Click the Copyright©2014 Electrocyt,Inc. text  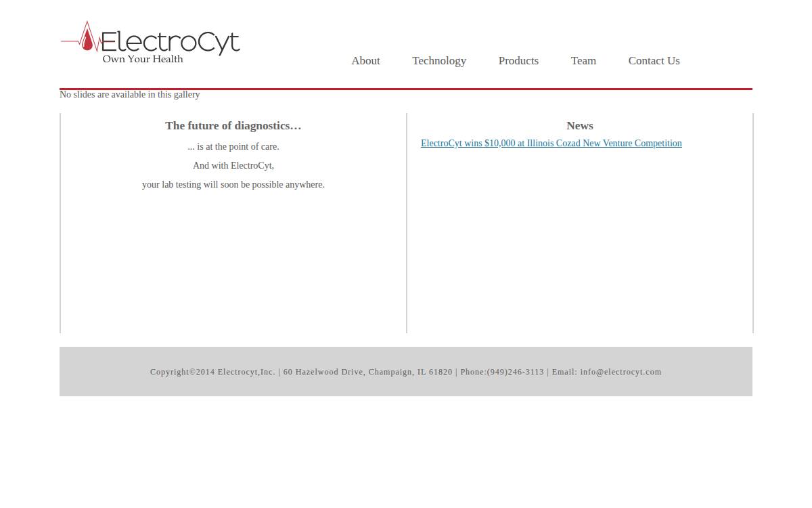(212, 372)
